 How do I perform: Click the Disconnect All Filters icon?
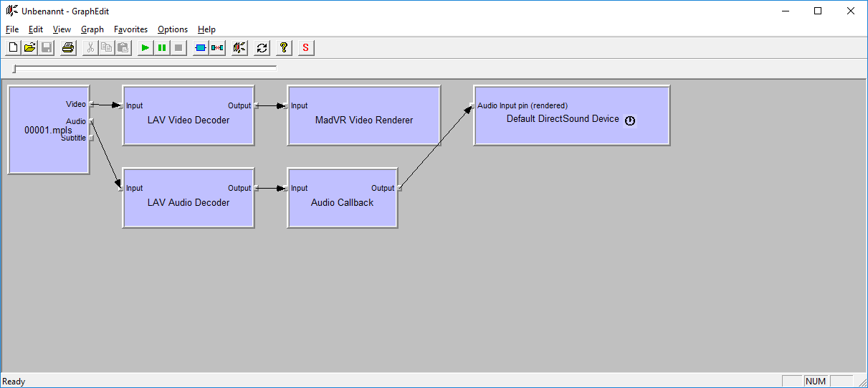(x=217, y=48)
